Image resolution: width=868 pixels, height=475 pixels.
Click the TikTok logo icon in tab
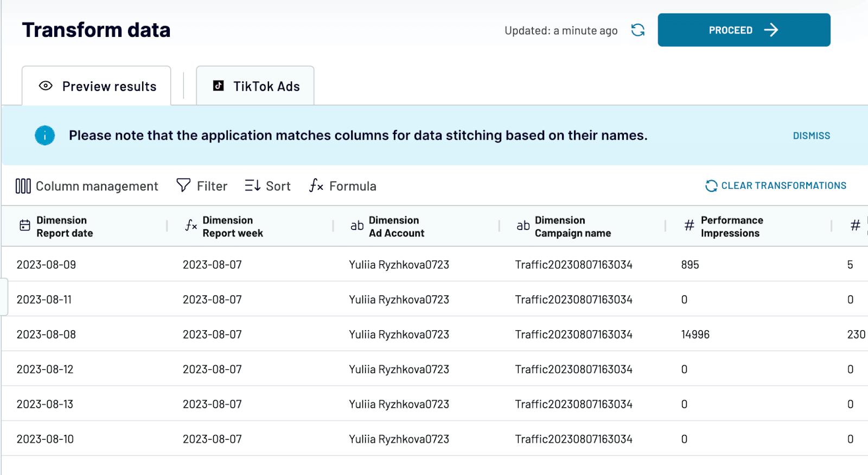pyautogui.click(x=219, y=86)
